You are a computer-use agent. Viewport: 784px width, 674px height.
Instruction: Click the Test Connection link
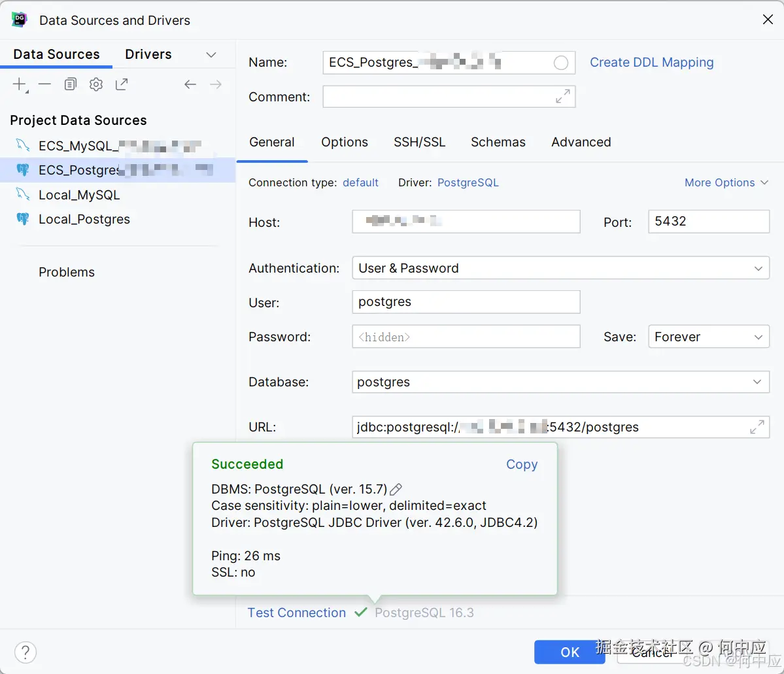click(x=296, y=613)
